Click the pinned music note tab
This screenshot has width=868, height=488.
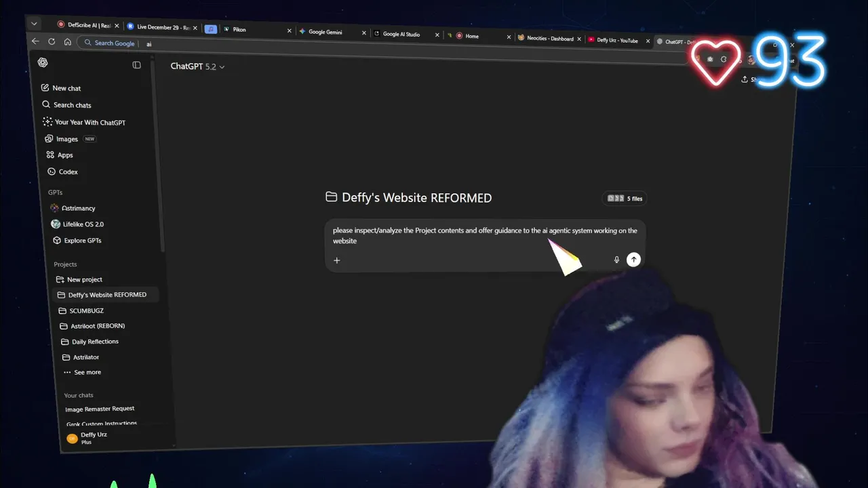[x=211, y=29]
